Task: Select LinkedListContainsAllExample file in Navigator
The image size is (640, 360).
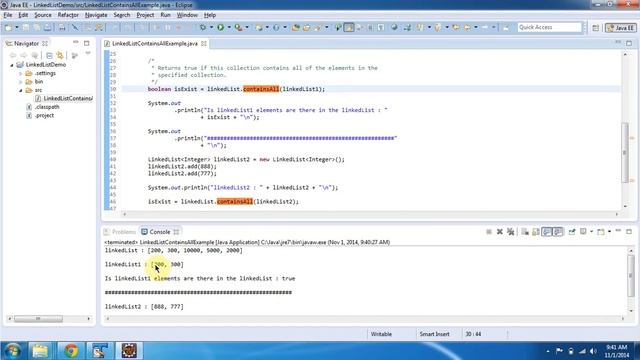Action: tap(64, 98)
